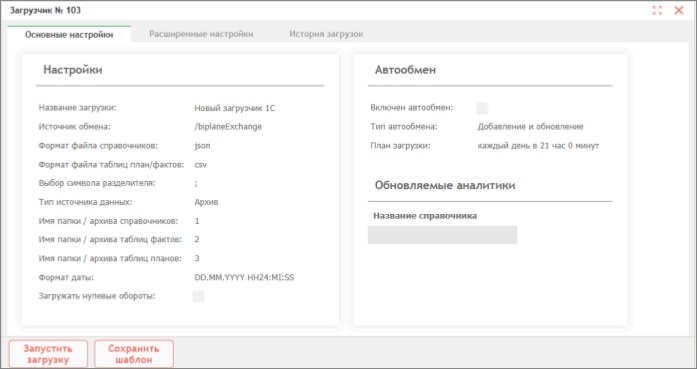The height and width of the screenshot is (369, 697).
Task: Click the empty gray reference row
Action: coord(442,235)
